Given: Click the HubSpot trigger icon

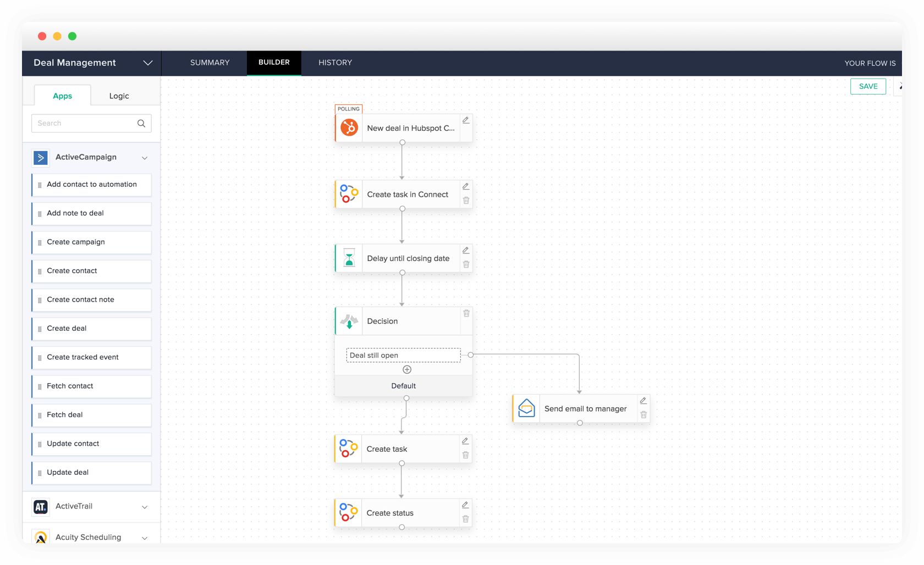Looking at the screenshot, I should [x=349, y=128].
